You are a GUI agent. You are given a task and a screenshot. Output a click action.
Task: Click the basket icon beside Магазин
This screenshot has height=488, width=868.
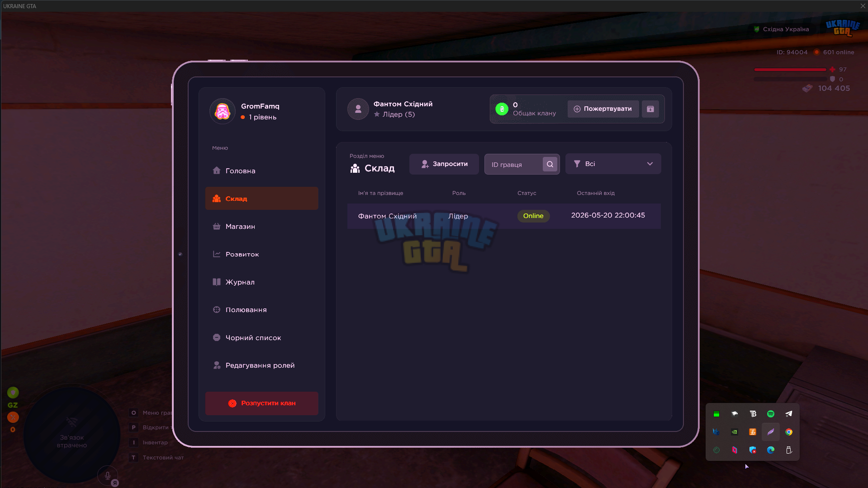point(217,226)
